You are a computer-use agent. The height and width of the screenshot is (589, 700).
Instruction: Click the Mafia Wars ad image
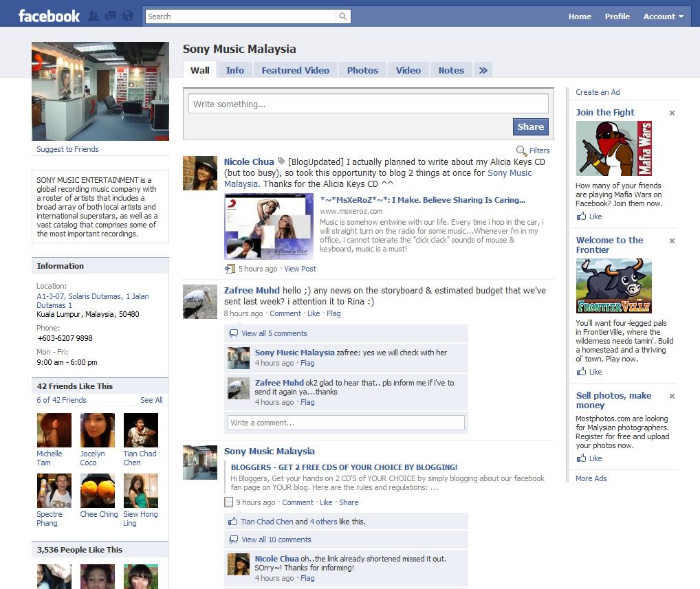pyautogui.click(x=613, y=148)
